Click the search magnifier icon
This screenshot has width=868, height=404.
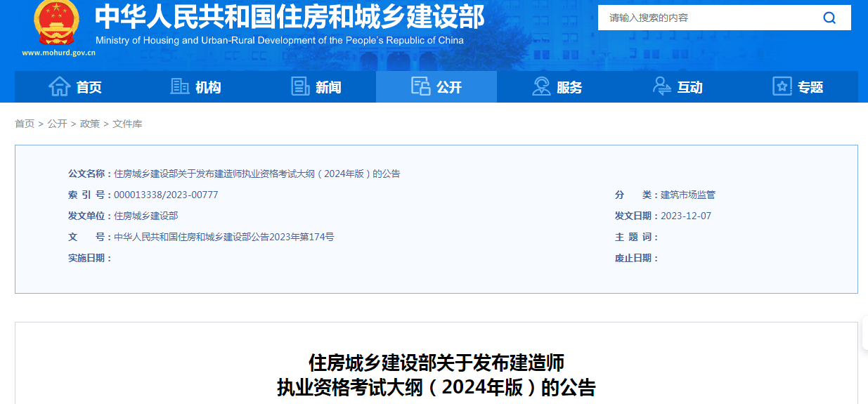(829, 18)
